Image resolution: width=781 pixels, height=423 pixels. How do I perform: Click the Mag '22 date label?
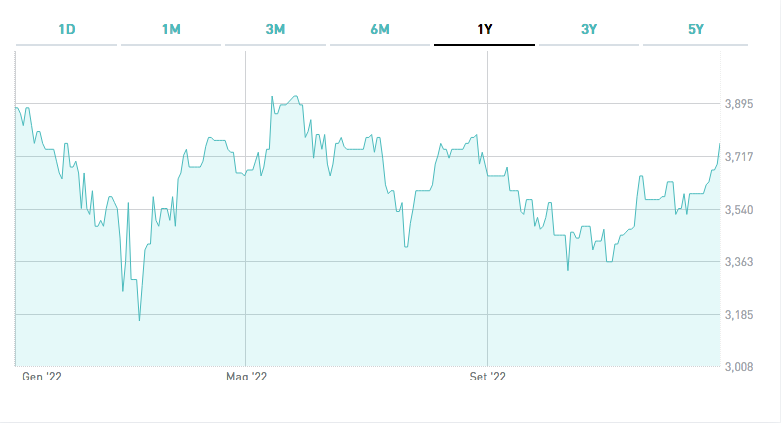coord(247,377)
